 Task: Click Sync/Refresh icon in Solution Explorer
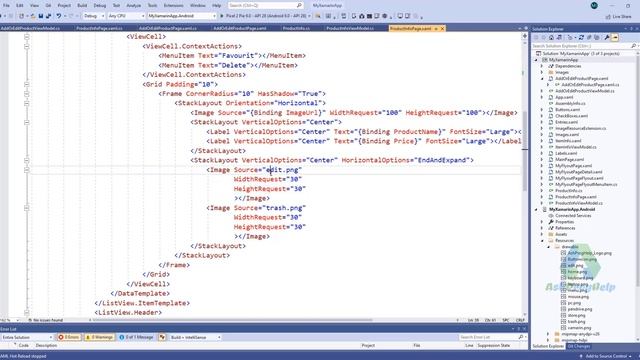pos(581,37)
